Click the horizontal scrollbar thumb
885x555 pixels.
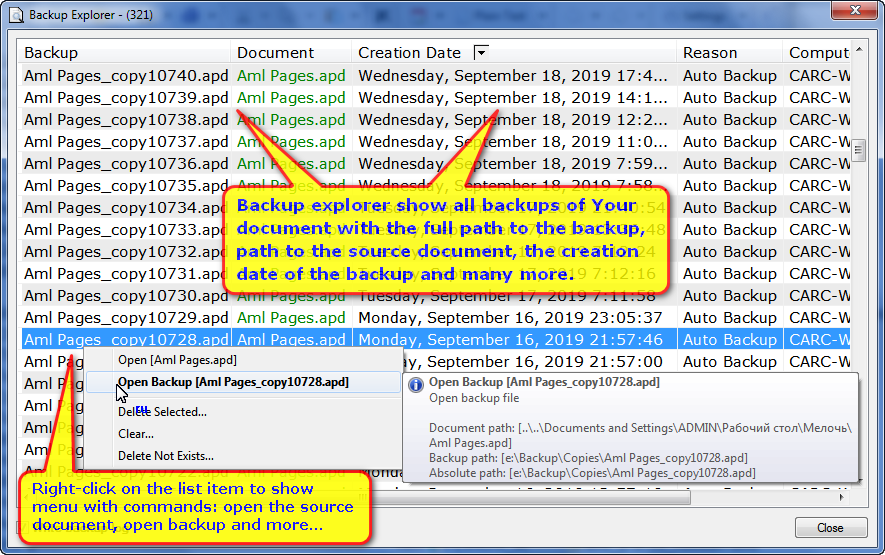point(531,497)
